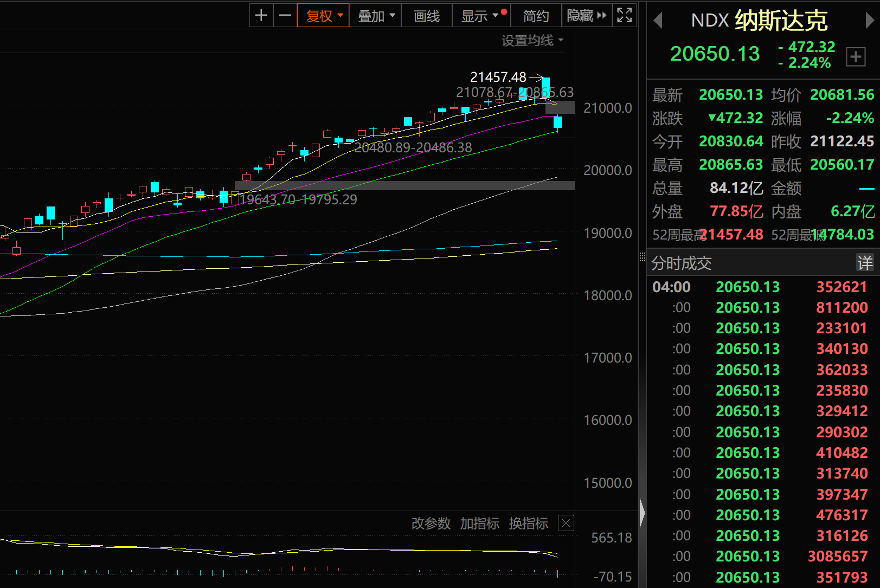Click 隐藏 to hide the side panel
Screen dimensions: 880x588
point(587,15)
